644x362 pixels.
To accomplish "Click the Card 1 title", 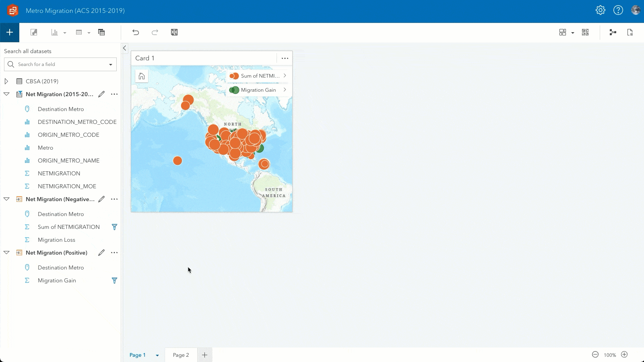I will pos(145,58).
